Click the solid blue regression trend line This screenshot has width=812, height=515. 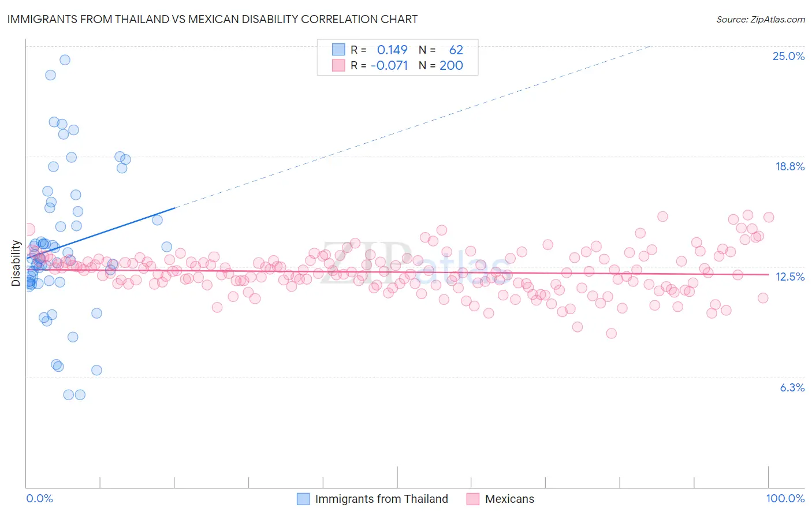click(100, 233)
